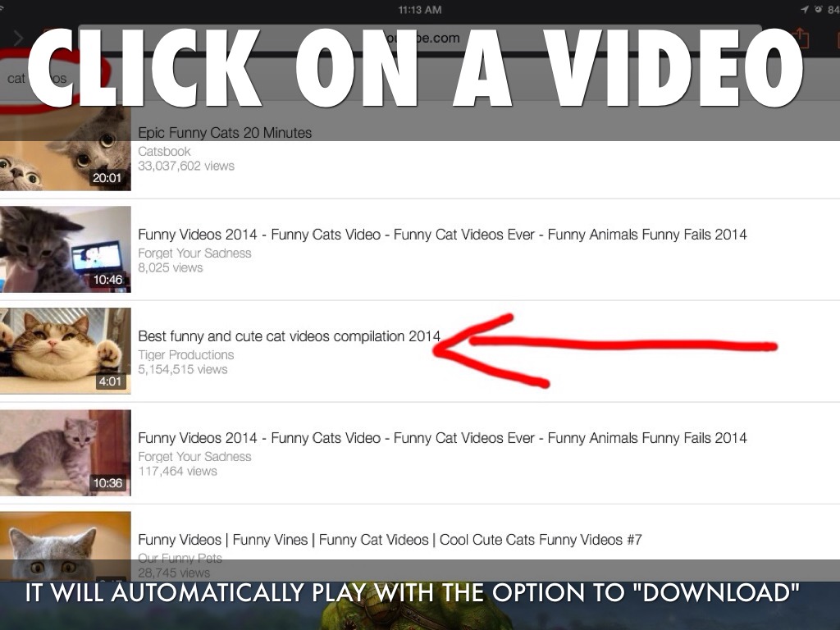Play the video thumbnail marked 10:46
The height and width of the screenshot is (630, 840).
point(65,249)
